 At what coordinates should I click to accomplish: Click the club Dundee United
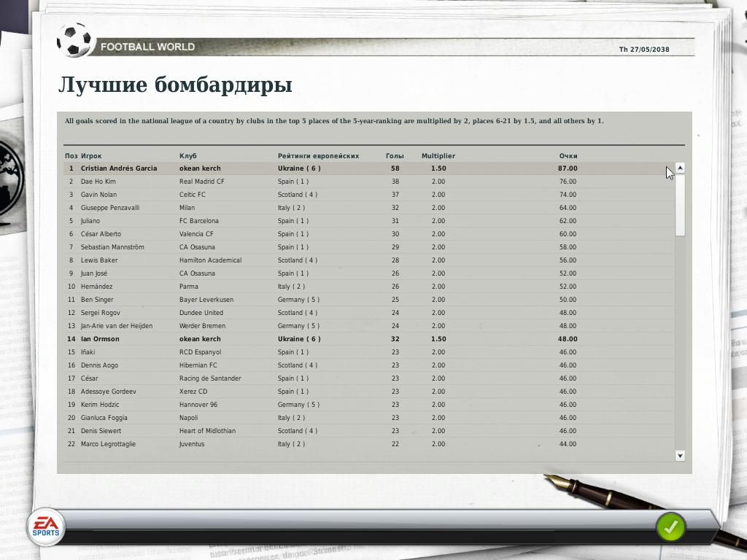coord(201,313)
